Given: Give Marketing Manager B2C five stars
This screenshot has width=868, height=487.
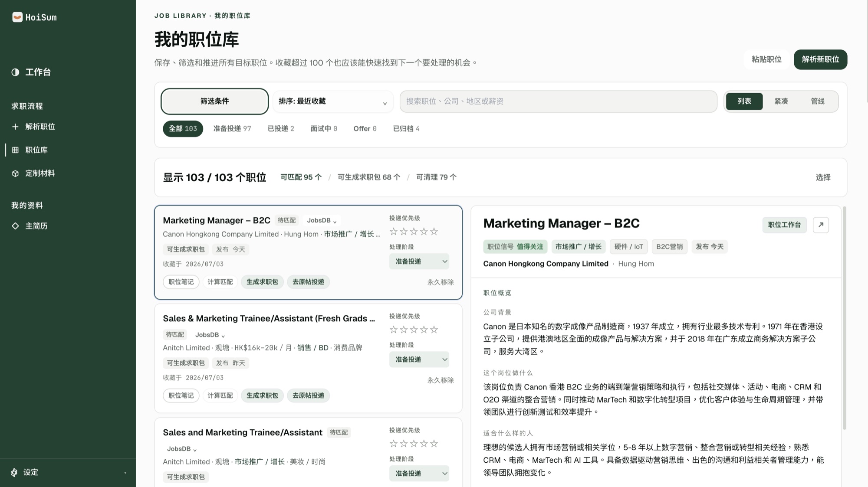Looking at the screenshot, I should coord(434,232).
